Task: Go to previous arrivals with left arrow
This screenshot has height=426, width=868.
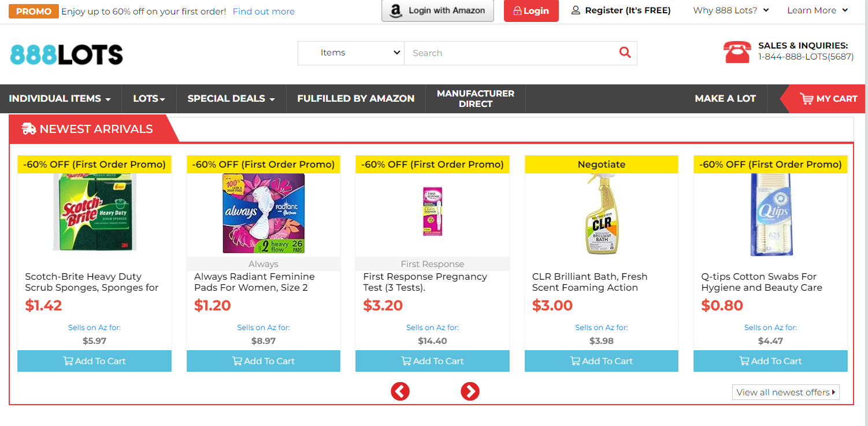Action: 400,391
